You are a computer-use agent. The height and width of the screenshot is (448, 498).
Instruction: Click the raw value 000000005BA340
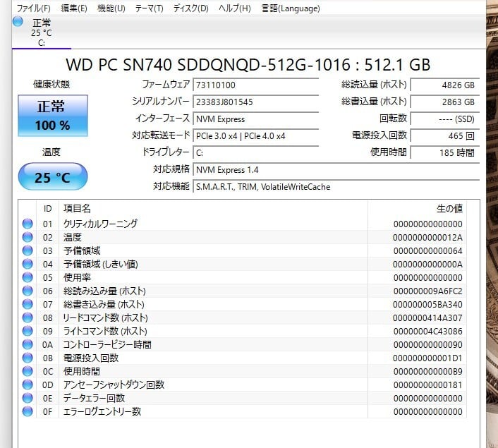(427, 304)
